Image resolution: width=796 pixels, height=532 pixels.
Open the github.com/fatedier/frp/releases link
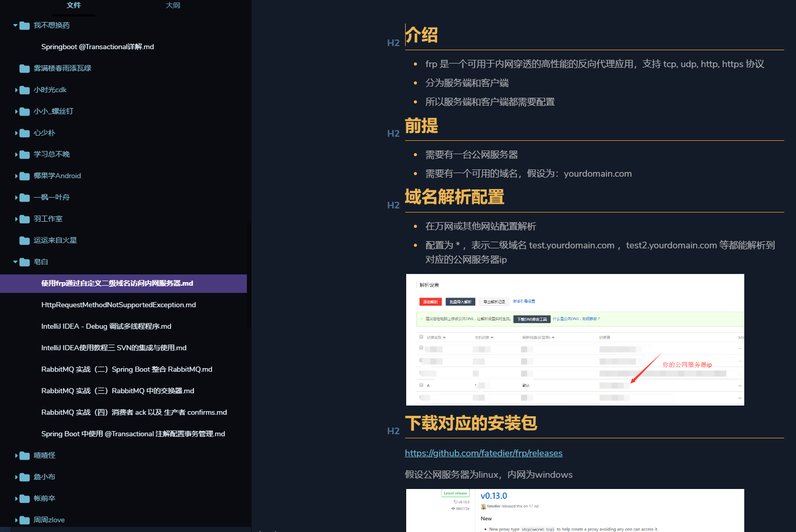(x=484, y=453)
